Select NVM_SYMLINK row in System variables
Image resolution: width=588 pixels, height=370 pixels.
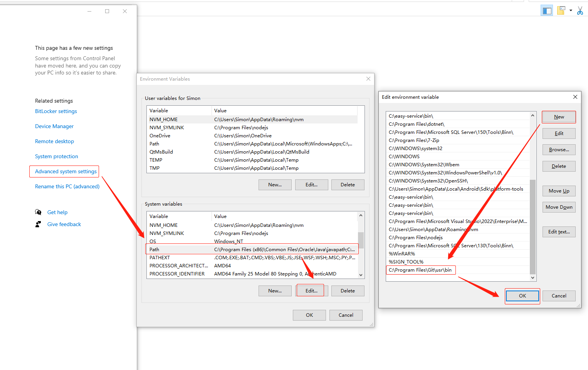click(x=252, y=233)
